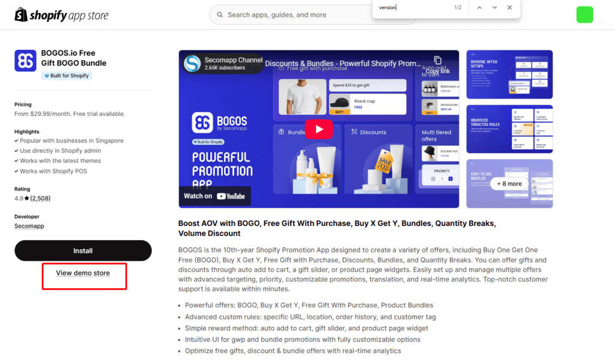Click the find-in-page text field

click(x=414, y=8)
